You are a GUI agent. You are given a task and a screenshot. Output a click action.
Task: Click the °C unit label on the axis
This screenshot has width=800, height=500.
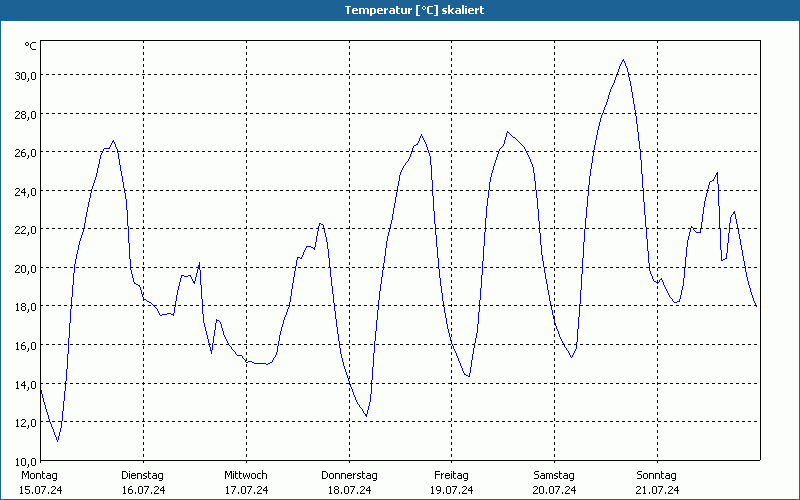(x=31, y=46)
